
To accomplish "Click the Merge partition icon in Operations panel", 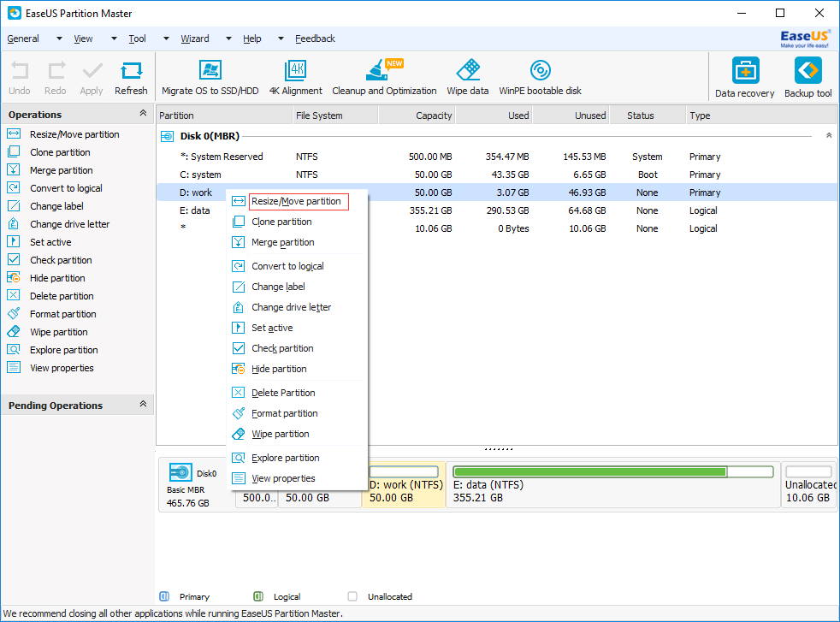I will pyautogui.click(x=14, y=170).
